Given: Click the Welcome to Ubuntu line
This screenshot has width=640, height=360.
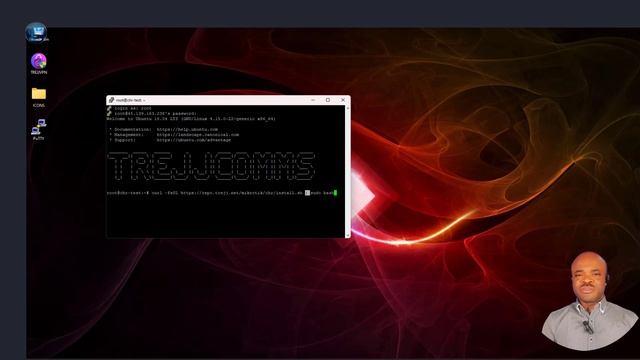Looking at the screenshot, I should click(x=191, y=119).
